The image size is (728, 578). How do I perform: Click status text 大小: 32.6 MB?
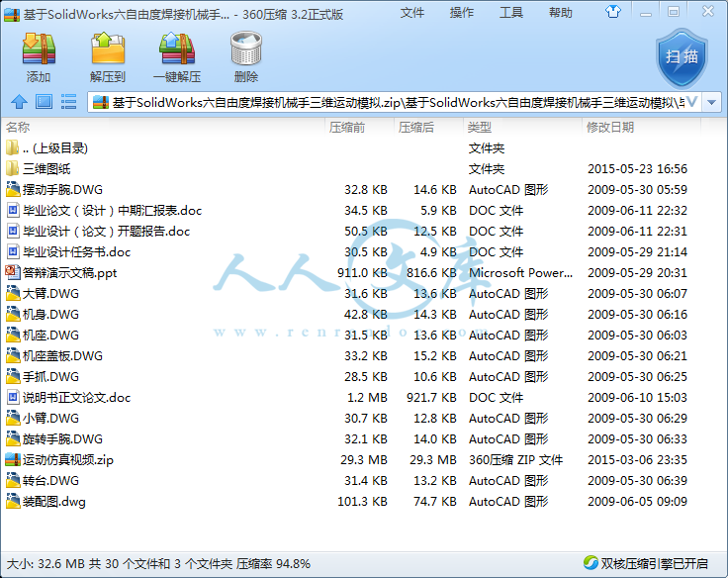45,563
